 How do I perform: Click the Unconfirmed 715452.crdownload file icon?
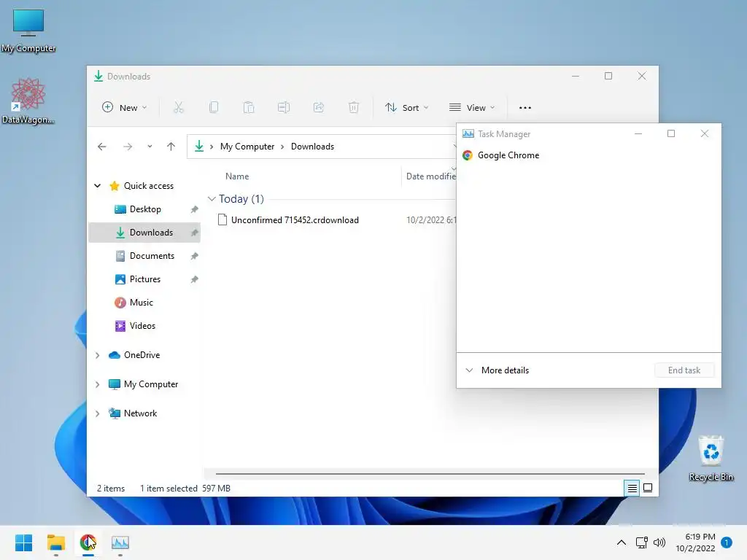(x=222, y=220)
